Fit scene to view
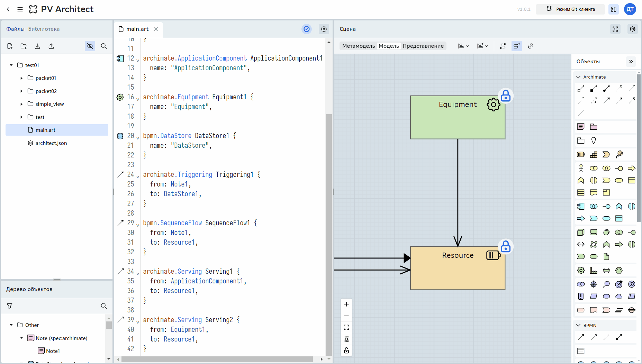Viewport: 642px width, 364px height. click(346, 327)
